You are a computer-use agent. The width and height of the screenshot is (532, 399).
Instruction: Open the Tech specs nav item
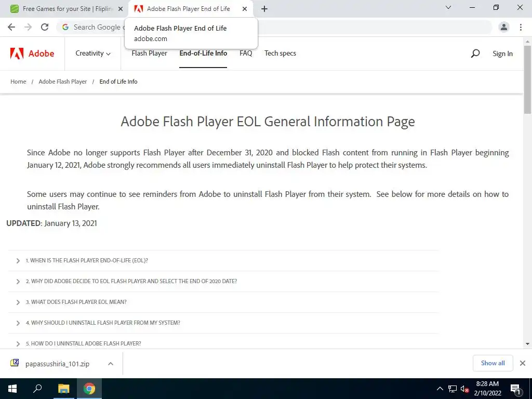[280, 54]
